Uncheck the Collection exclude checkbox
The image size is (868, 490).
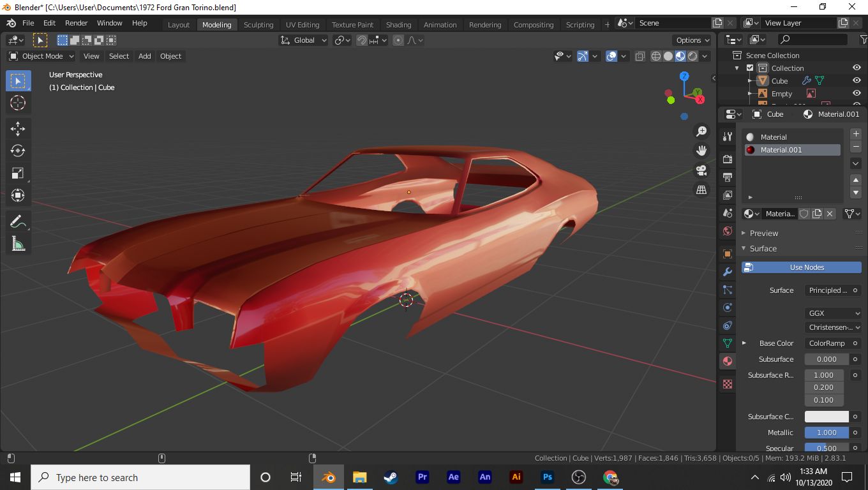[750, 68]
